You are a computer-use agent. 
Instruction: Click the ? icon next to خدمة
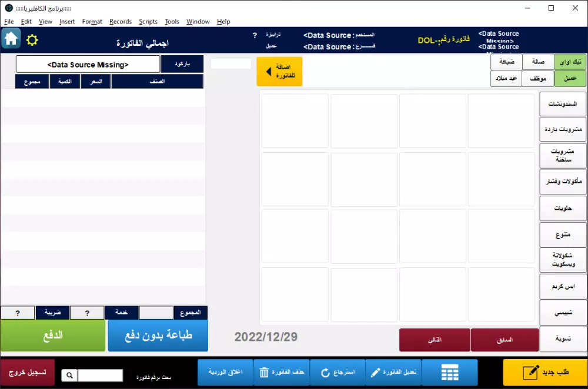tap(87, 312)
